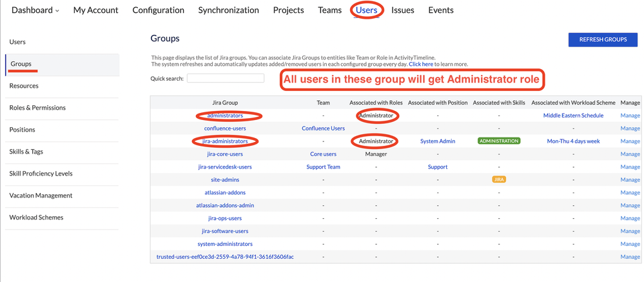Viewport: 644px width, 282px height.
Task: Open the Teams tab
Action: [330, 10]
